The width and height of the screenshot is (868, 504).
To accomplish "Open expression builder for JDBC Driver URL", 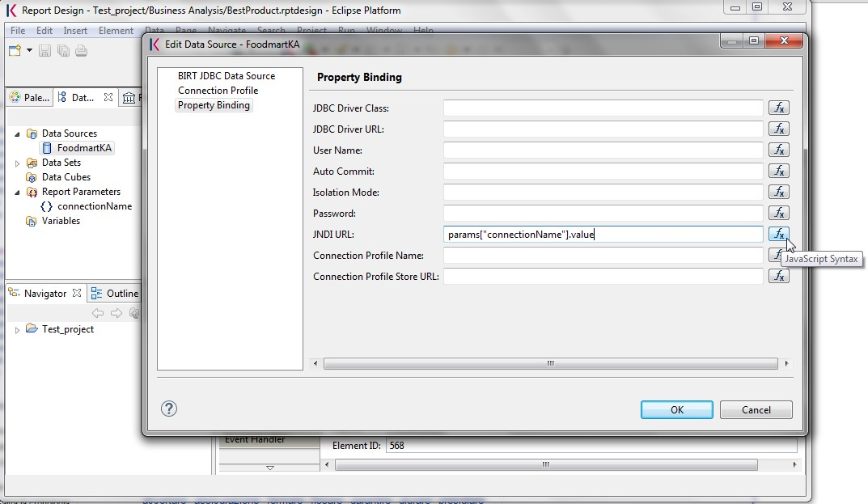I will (779, 129).
